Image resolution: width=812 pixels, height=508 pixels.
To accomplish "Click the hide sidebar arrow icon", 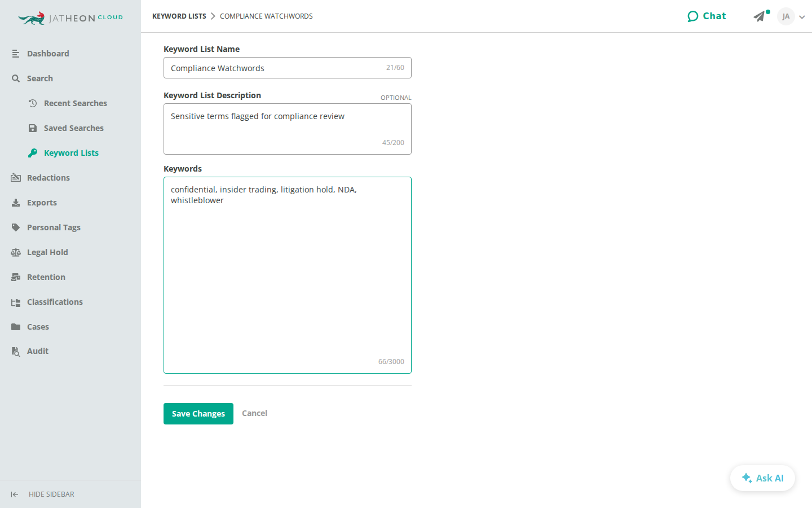I will click(15, 494).
